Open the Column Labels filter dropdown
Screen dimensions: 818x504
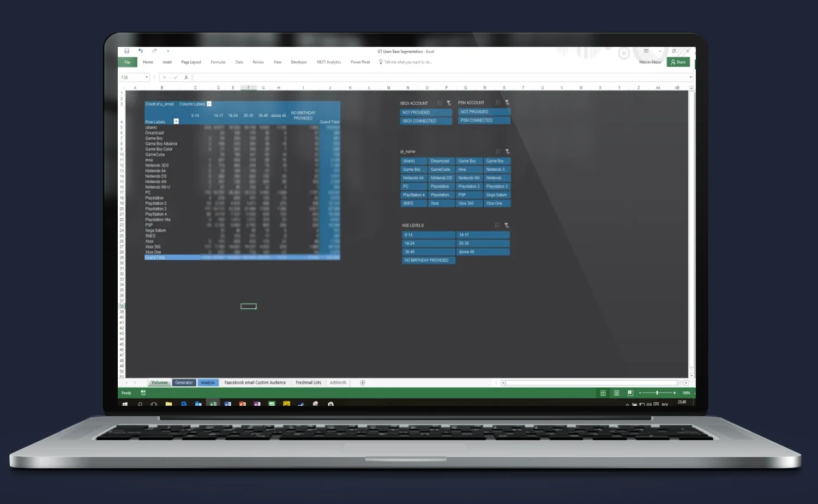209,104
